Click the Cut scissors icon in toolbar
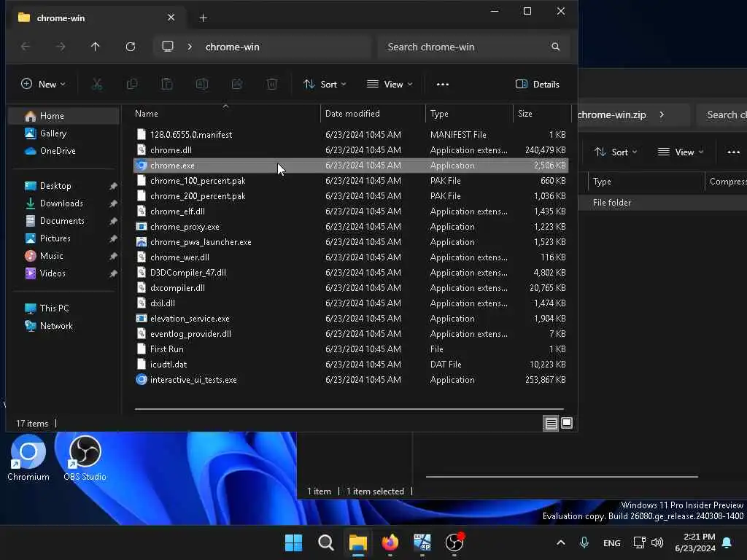Viewport: 747px width, 560px height. [x=97, y=85]
